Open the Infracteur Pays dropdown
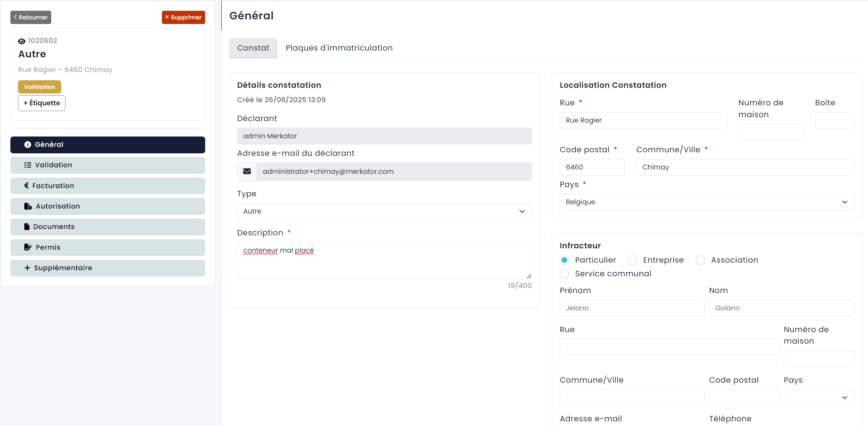Image resolution: width=868 pixels, height=426 pixels. pyautogui.click(x=819, y=398)
